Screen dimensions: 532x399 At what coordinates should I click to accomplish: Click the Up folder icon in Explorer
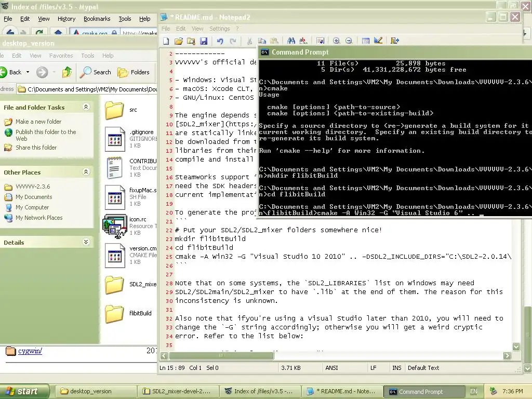[x=67, y=72]
